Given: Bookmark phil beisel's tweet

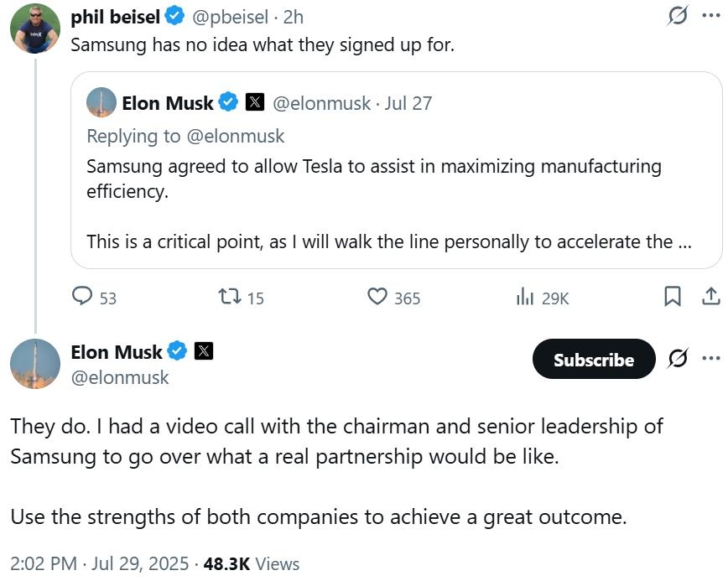Looking at the screenshot, I should coord(673,296).
